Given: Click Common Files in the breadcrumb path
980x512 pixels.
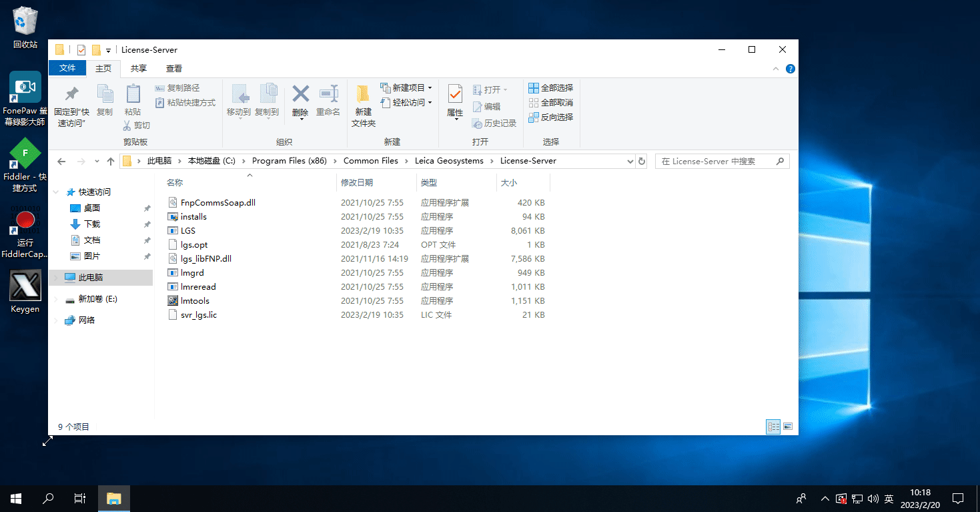Looking at the screenshot, I should 371,161.
